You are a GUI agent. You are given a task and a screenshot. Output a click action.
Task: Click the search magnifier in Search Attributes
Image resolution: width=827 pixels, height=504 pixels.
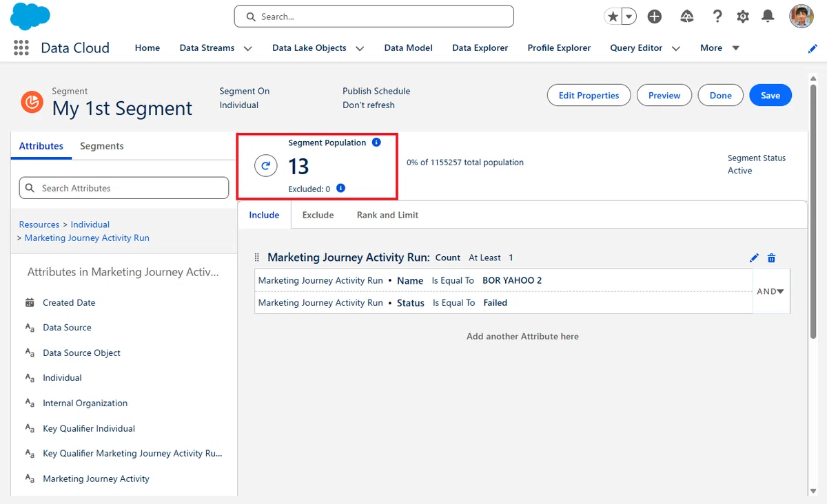pos(30,188)
